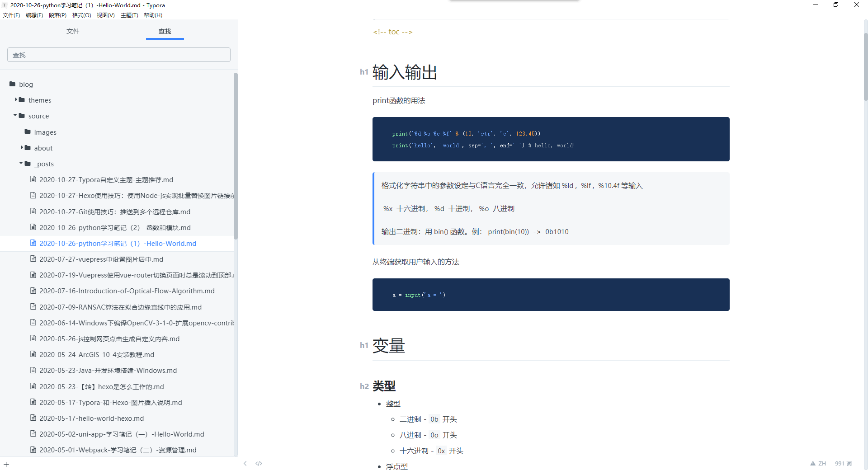Image resolution: width=868 pixels, height=470 pixels.
Task: Open the 格式(O) menu
Action: (81, 15)
